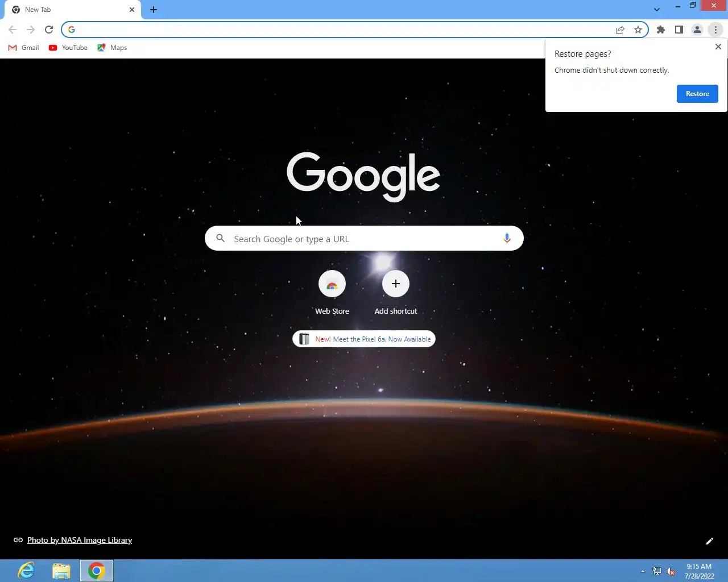Image resolution: width=728 pixels, height=582 pixels.
Task: Start voice search with the microphone icon
Action: click(507, 239)
